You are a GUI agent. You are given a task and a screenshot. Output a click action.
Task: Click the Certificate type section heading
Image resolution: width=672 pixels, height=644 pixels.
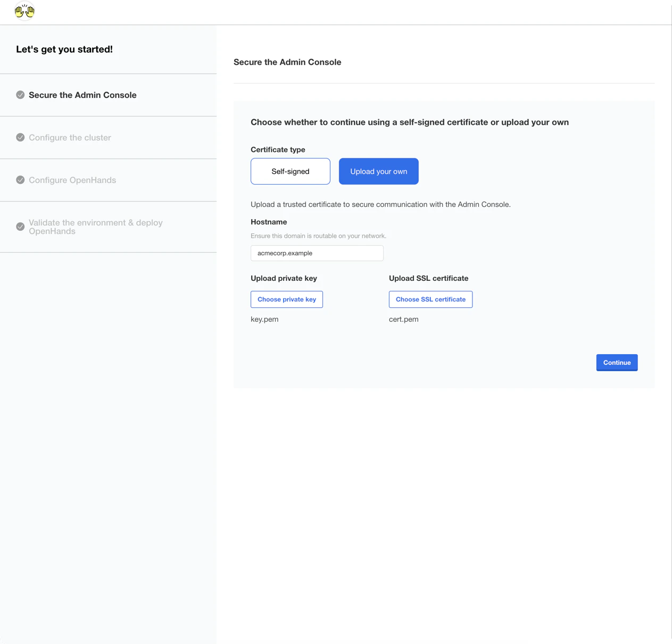click(278, 149)
